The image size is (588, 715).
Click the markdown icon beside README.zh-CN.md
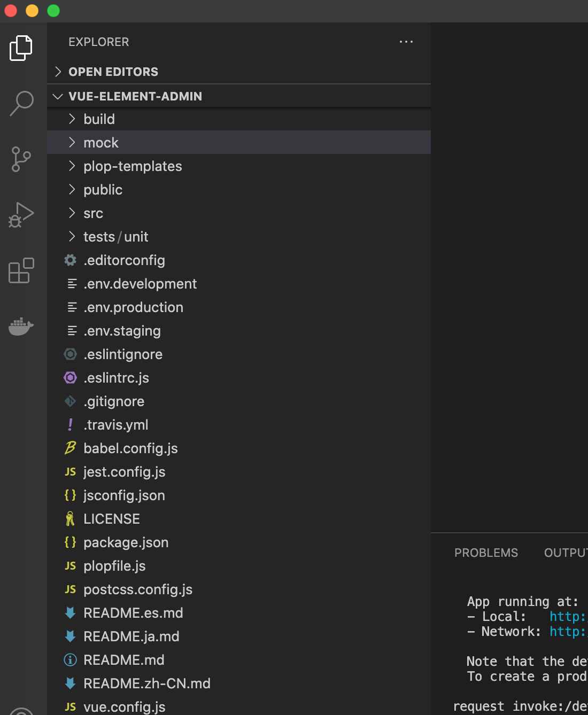pos(70,683)
